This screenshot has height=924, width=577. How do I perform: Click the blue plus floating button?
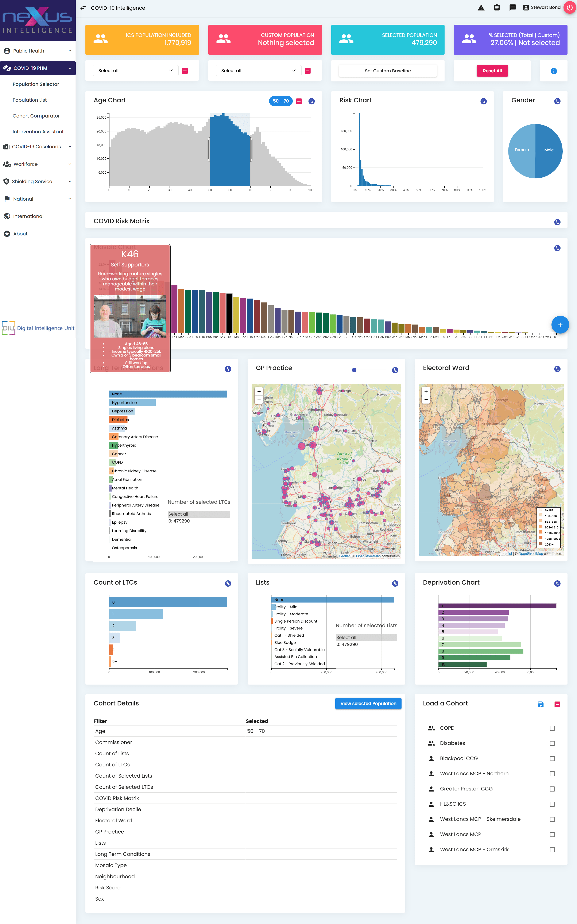click(560, 325)
